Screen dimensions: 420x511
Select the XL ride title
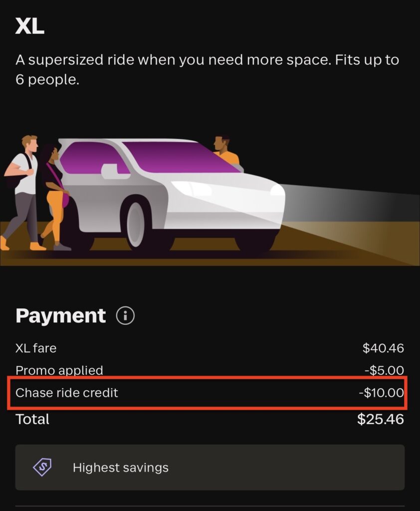30,26
